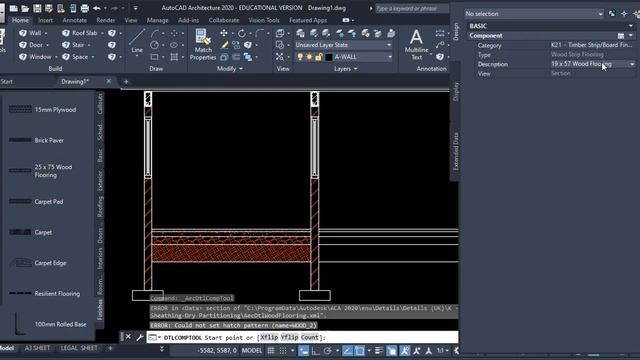This screenshot has width=640, height=360.
Task: Toggle snap mode in status bar
Action: [x=283, y=350]
